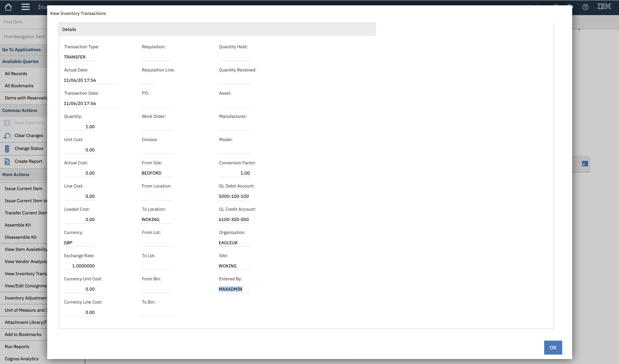This screenshot has width=619, height=364.
Task: Select the All Records query
Action: pos(16,74)
